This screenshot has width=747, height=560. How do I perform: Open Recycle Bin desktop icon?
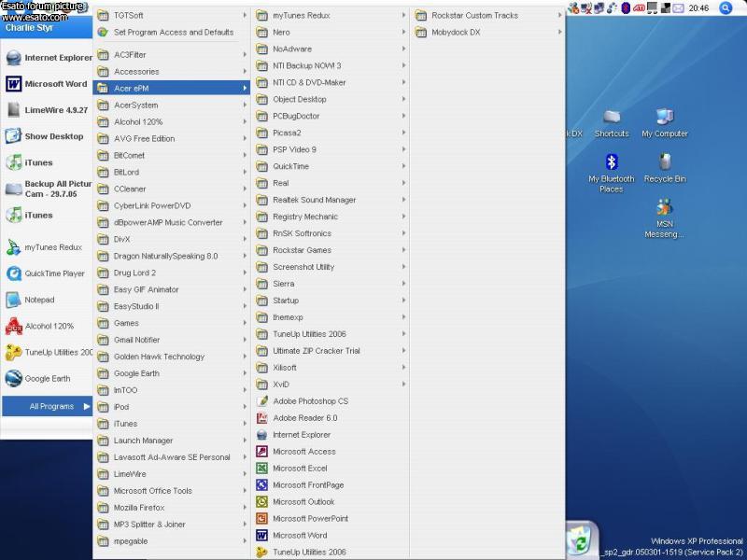tap(665, 168)
